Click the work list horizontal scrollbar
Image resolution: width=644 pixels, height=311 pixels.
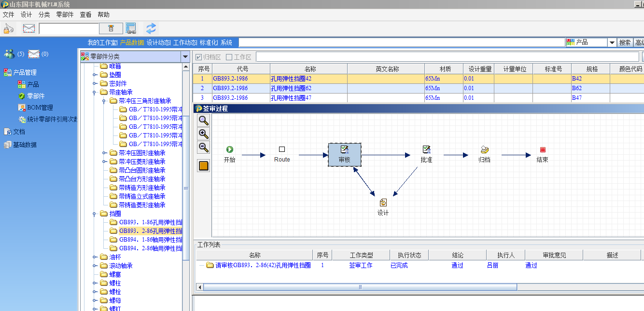[x=360, y=287]
